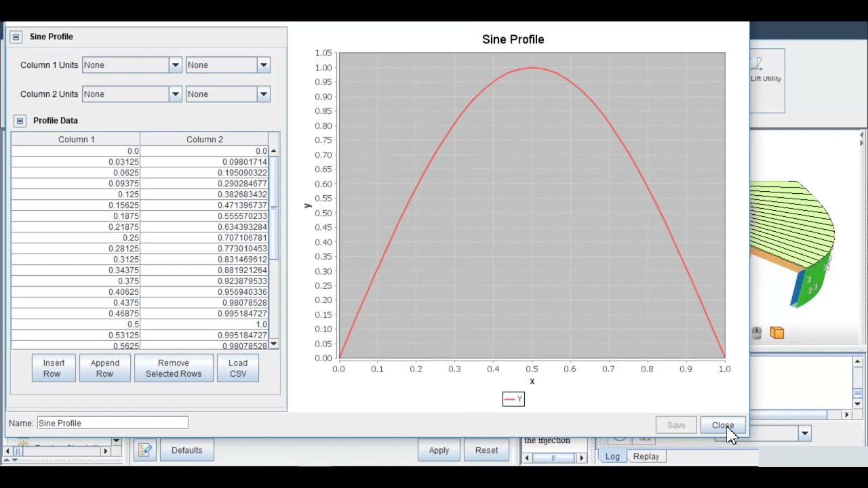
Task: Select cell 0.03125 in Column 1
Action: [76, 162]
